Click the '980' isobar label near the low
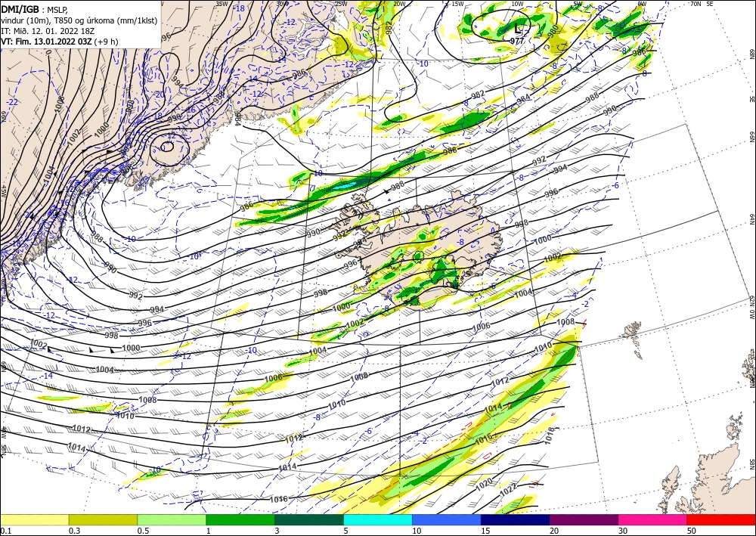Viewport: 756px width, 536px height. [553, 31]
